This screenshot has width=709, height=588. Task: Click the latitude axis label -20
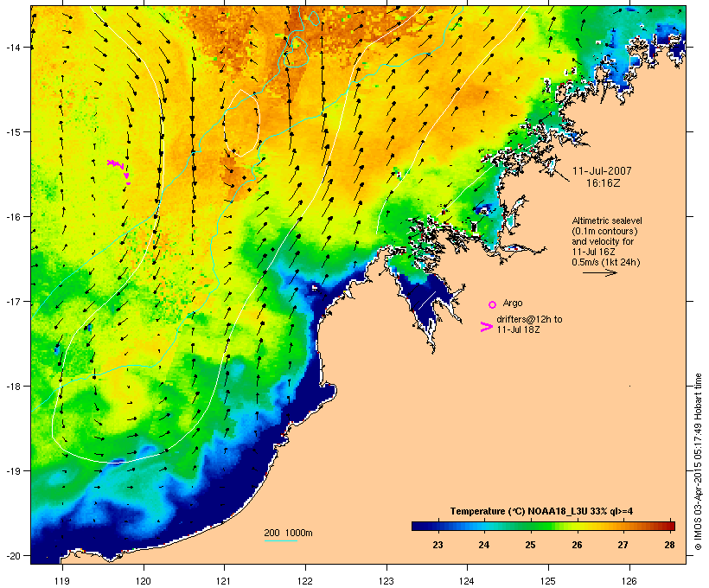point(13,555)
